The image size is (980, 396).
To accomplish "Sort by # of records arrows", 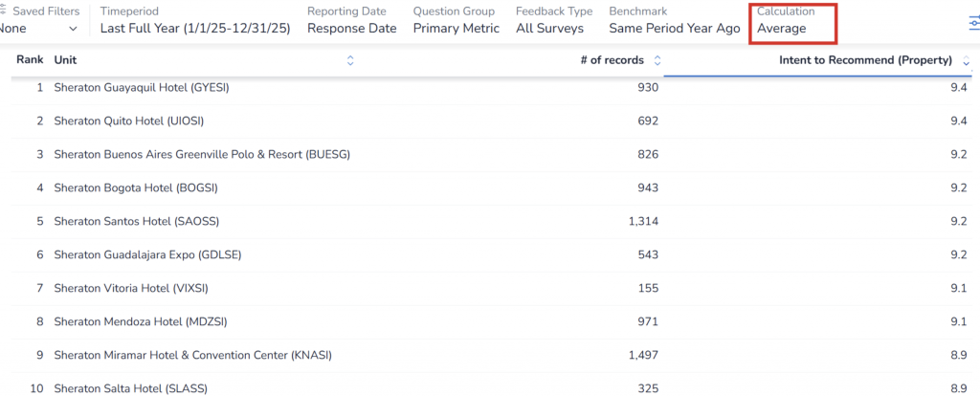I will point(657,60).
